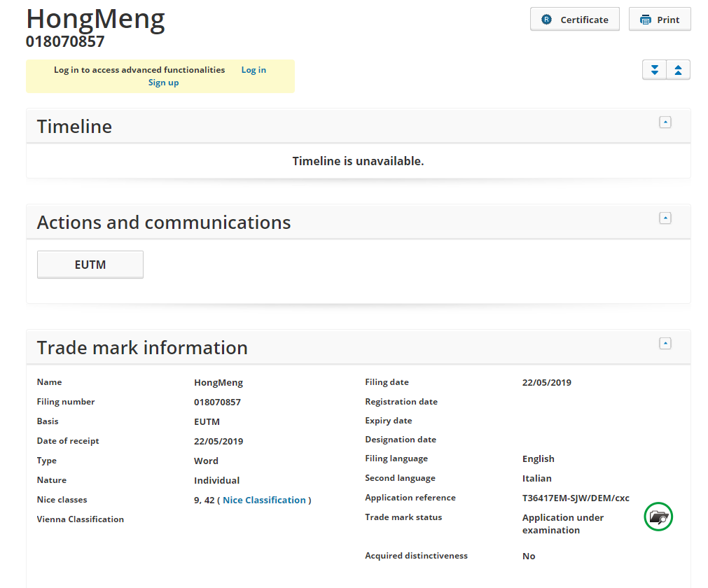Click the Vienna Classification label
The width and height of the screenshot is (708, 588).
[81, 519]
